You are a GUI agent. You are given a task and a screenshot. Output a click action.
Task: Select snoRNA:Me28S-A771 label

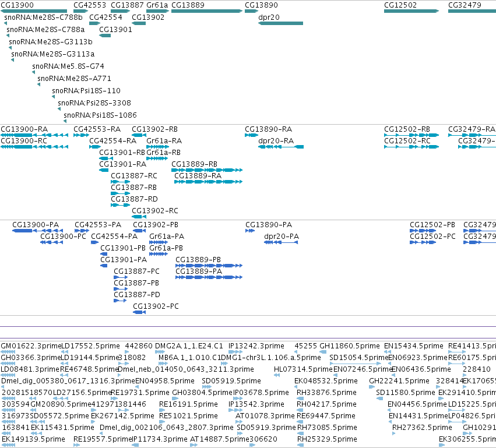(75, 79)
